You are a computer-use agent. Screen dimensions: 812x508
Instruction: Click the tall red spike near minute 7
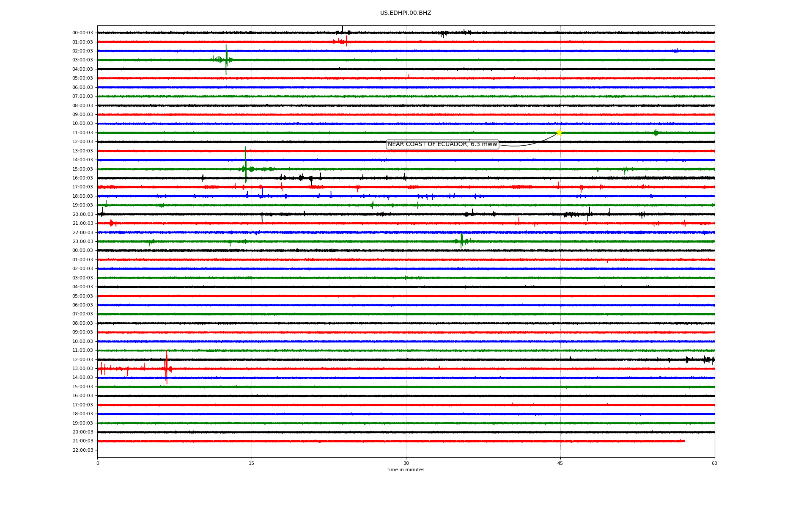[x=166, y=367]
